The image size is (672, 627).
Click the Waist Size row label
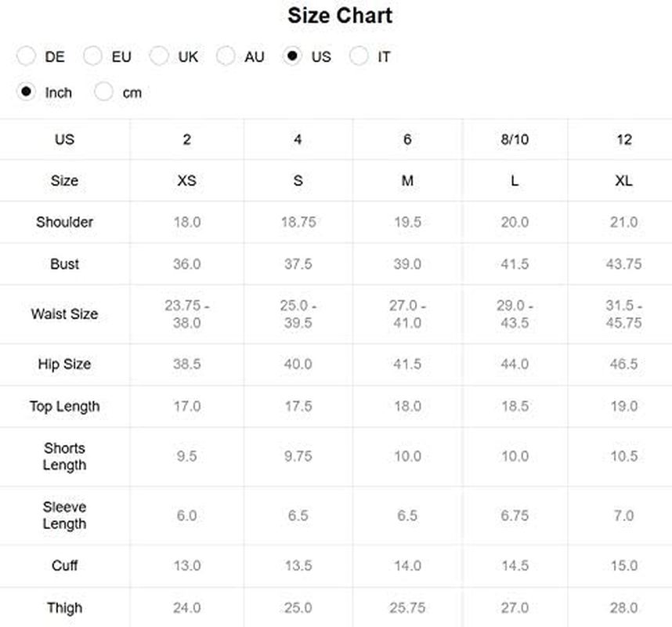pyautogui.click(x=65, y=314)
